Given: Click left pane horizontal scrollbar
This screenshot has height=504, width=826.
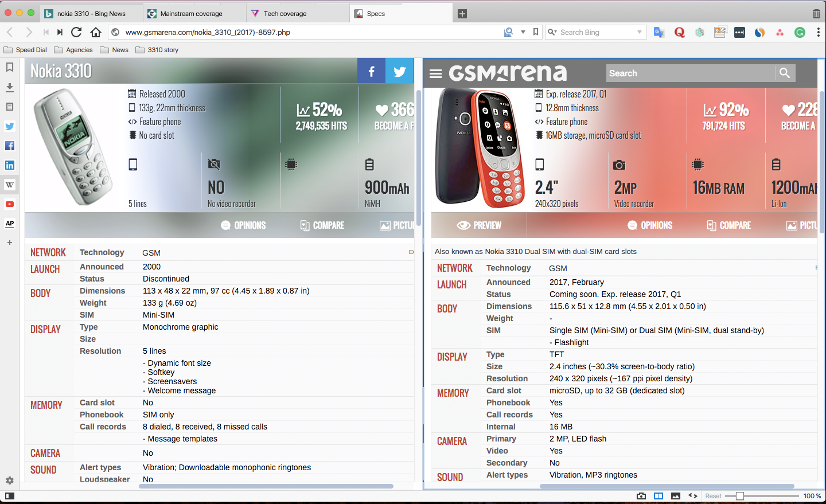Looking at the screenshot, I should coord(266,486).
